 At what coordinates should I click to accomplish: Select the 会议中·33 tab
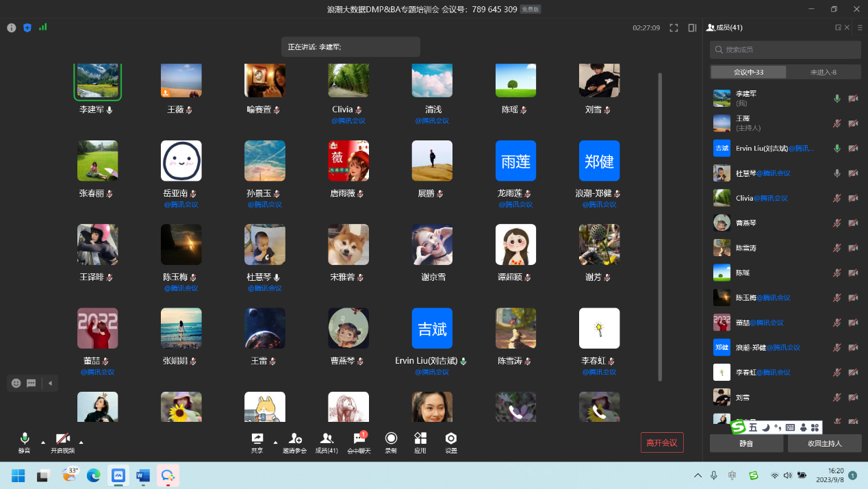click(x=748, y=73)
